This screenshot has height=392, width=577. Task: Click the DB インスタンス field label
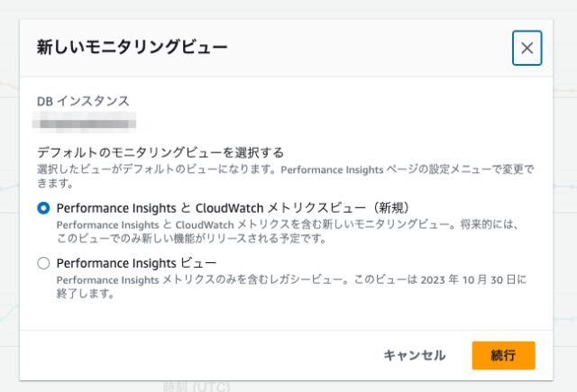point(83,101)
